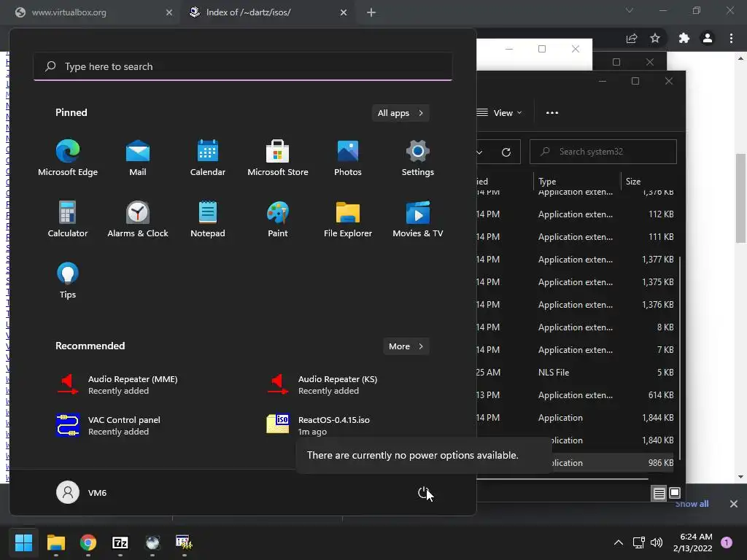Close the Index of /~dartz/isos/ tab
Screen dimensions: 747x560
point(344,12)
